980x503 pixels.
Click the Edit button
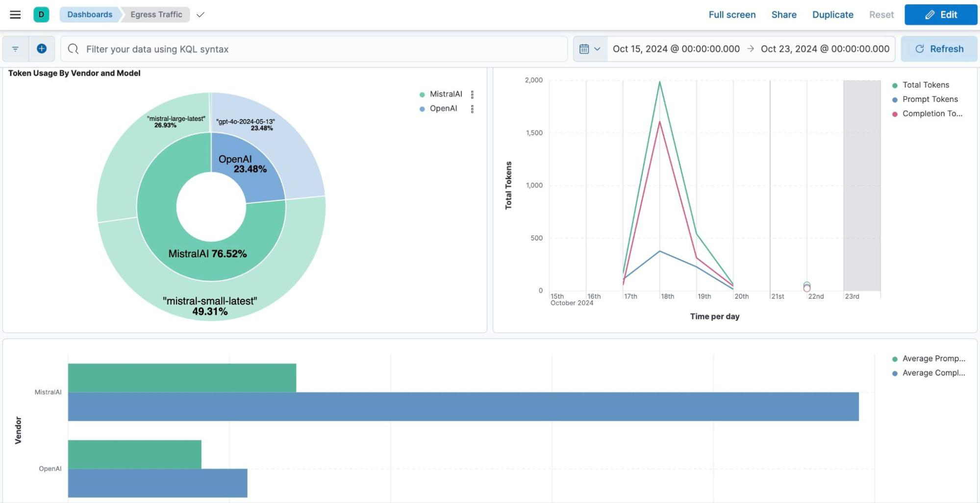click(x=940, y=14)
